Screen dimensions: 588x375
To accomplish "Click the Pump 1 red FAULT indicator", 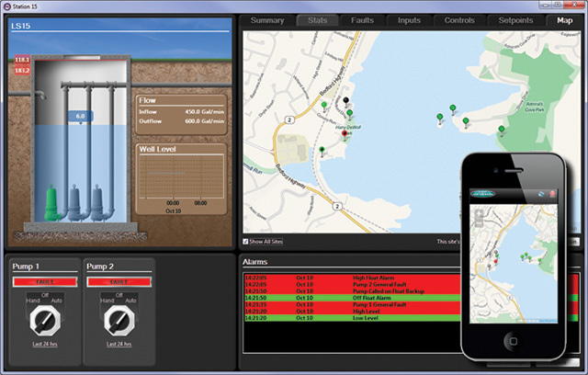I will [43, 283].
